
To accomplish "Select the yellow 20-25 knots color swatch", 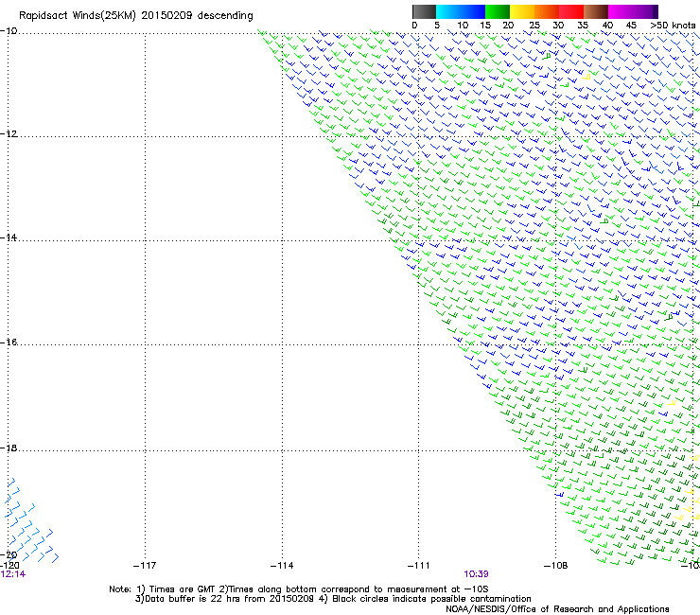I will coord(522,11).
